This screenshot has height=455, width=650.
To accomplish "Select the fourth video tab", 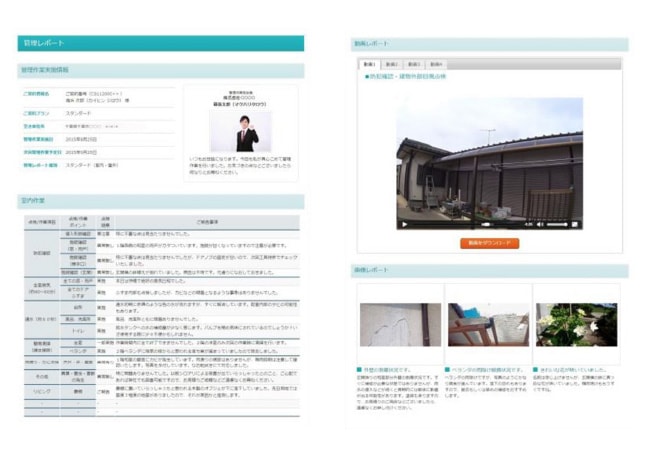I will [436, 63].
